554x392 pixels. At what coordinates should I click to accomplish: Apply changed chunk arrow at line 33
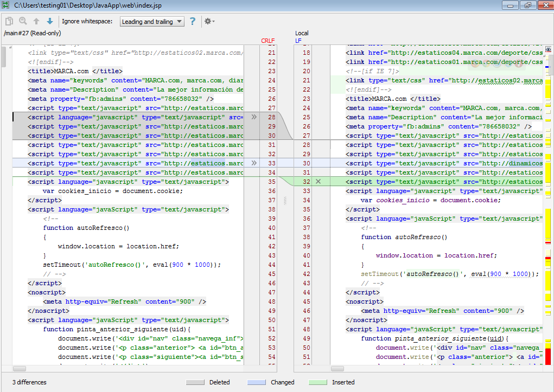(x=254, y=163)
